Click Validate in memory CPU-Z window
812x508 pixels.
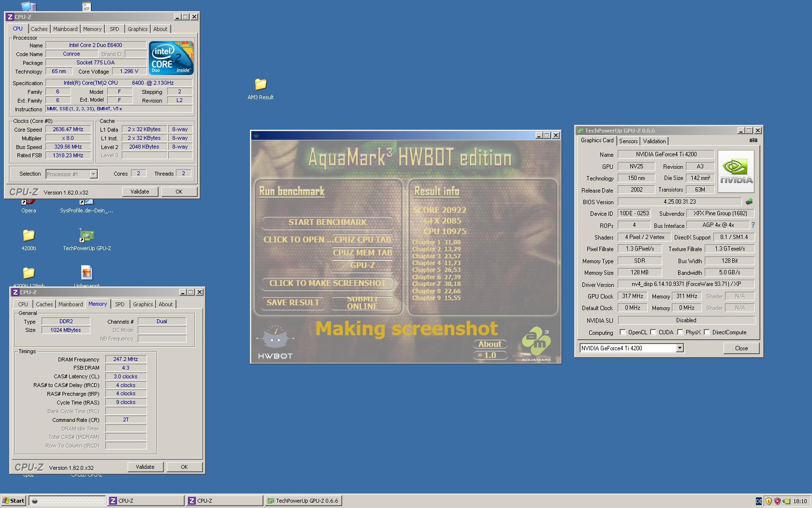(x=145, y=467)
